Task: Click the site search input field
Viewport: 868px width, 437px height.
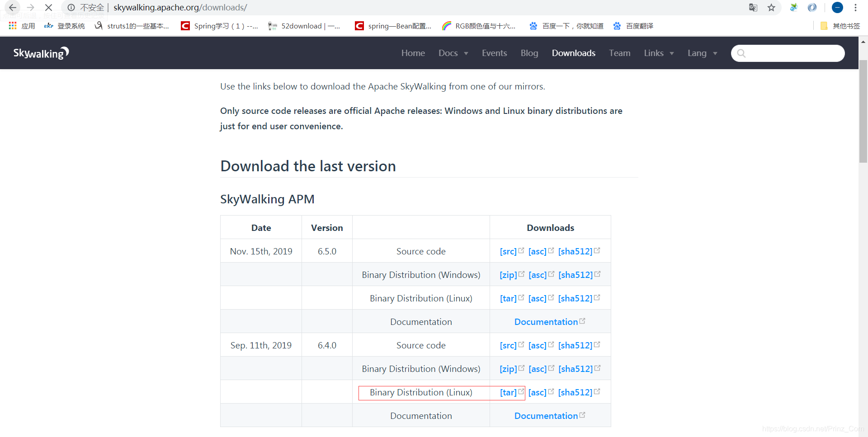Action: click(x=788, y=53)
